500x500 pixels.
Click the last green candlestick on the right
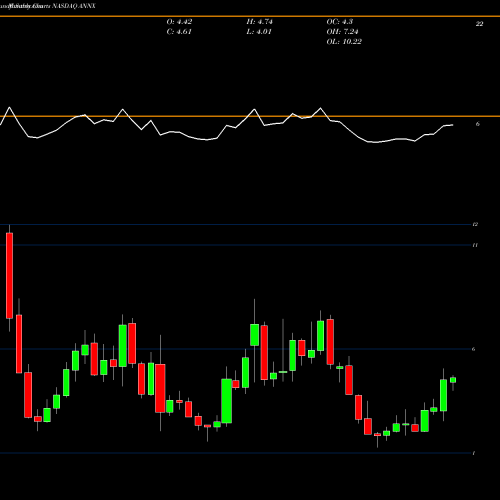click(x=453, y=380)
